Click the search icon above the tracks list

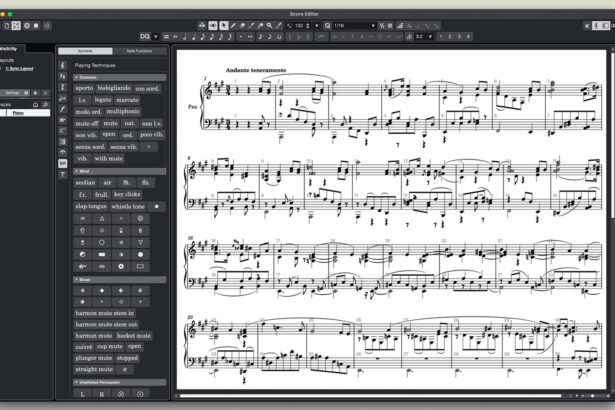pyautogui.click(x=45, y=104)
